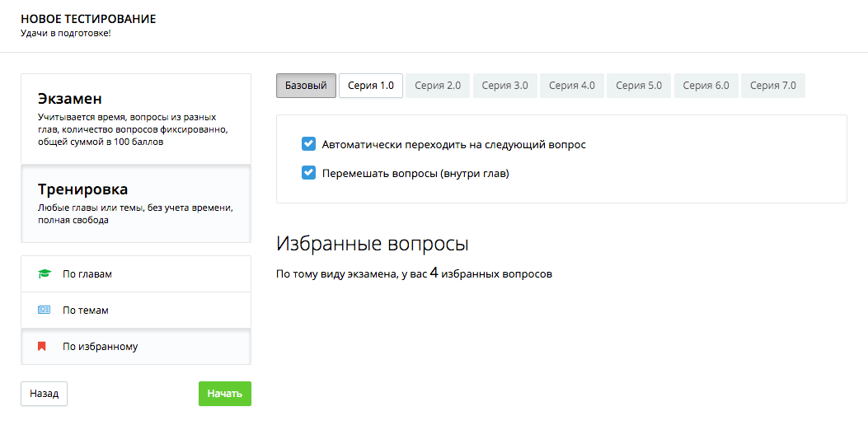Click the graduation cap icon for chapters

(x=44, y=274)
